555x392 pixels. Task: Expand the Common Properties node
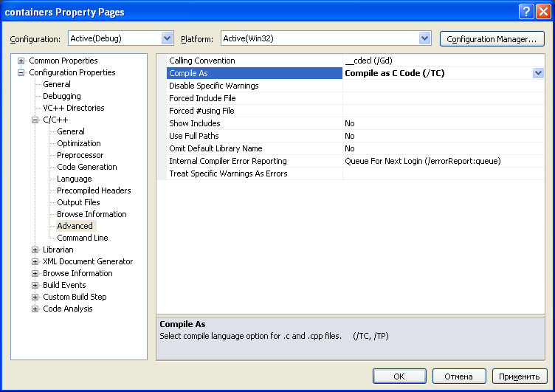[x=21, y=61]
